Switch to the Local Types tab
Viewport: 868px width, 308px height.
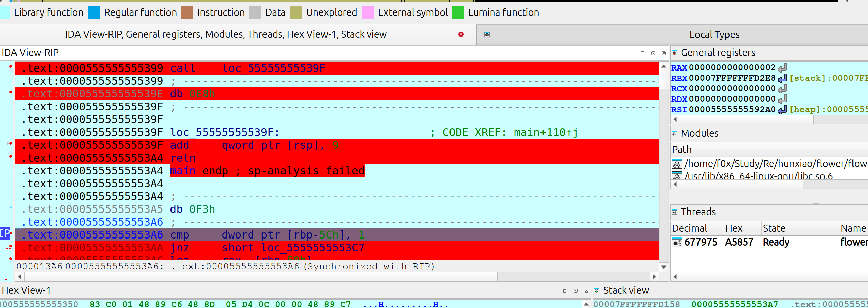(x=714, y=34)
